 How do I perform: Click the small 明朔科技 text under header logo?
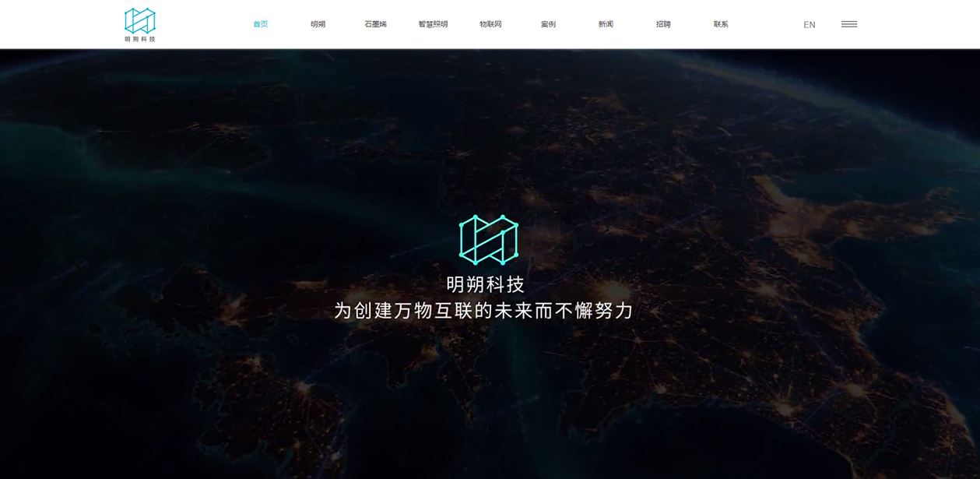point(140,39)
